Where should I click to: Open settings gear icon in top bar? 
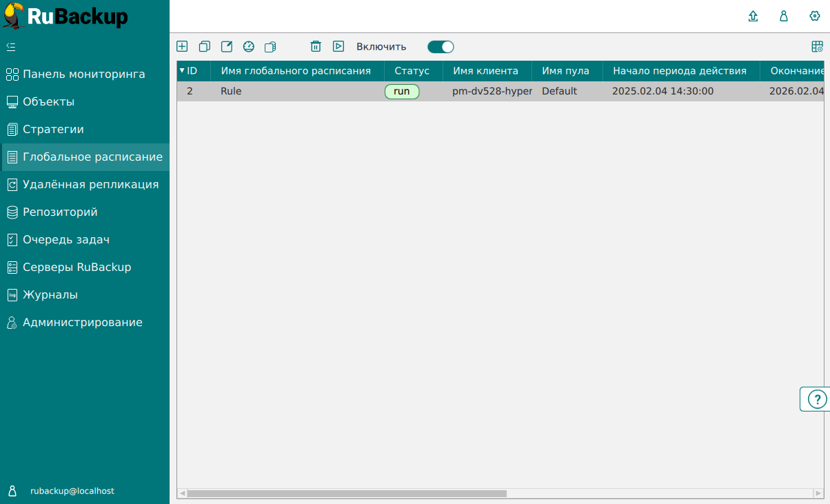(815, 16)
